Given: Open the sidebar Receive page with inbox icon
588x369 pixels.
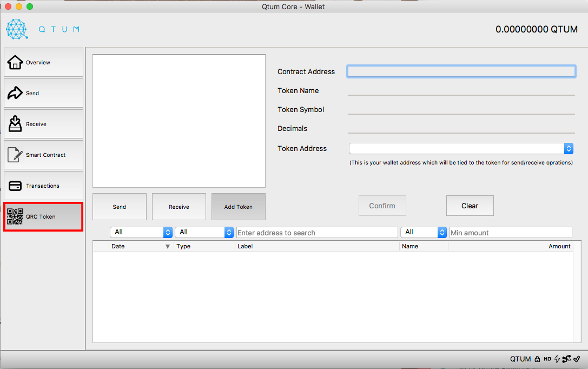Looking at the screenshot, I should pyautogui.click(x=43, y=124).
